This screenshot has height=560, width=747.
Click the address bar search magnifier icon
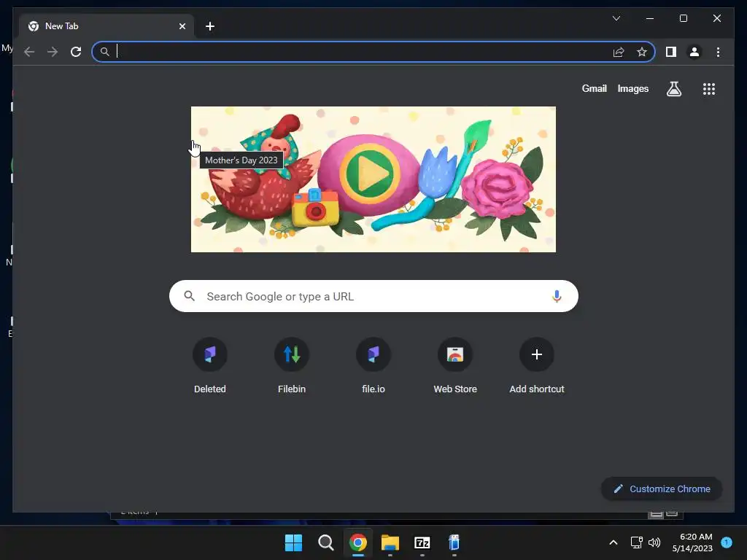105,52
